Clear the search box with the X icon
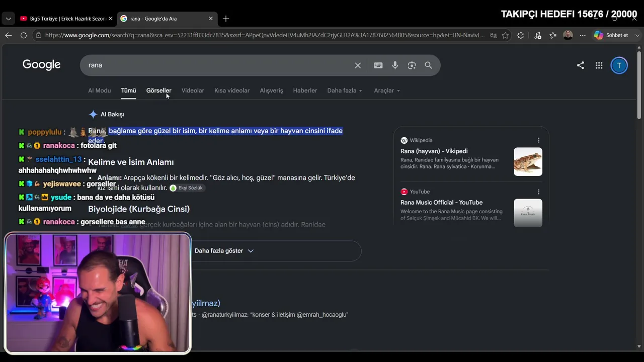Screen dimensions: 644x362 pyautogui.click(x=358, y=65)
